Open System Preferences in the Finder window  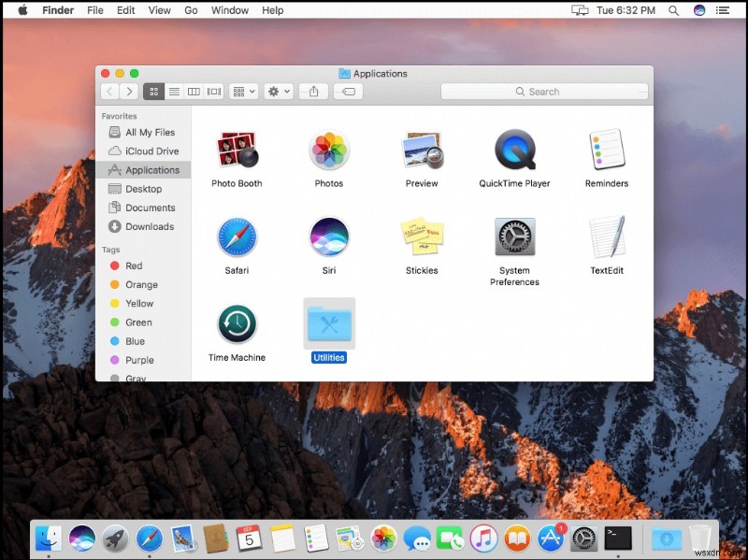[514, 237]
